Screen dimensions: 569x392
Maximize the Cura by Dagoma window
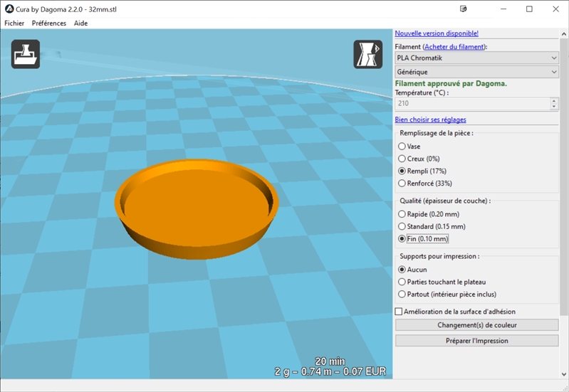click(529, 9)
